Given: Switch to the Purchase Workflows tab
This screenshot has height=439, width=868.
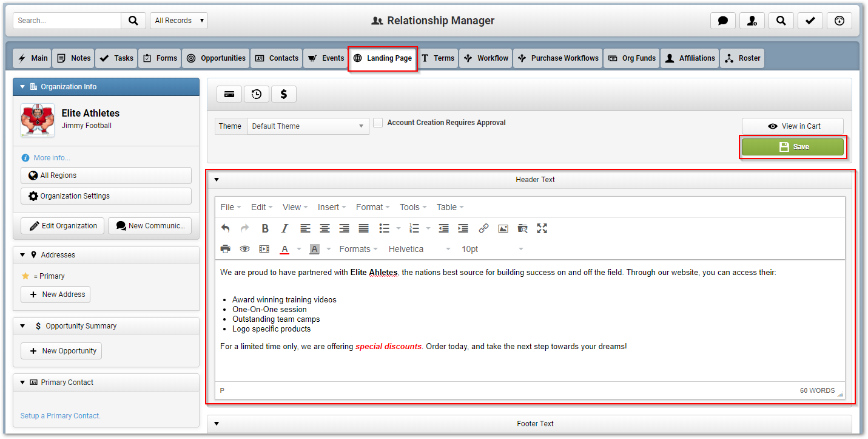Looking at the screenshot, I should (x=557, y=58).
